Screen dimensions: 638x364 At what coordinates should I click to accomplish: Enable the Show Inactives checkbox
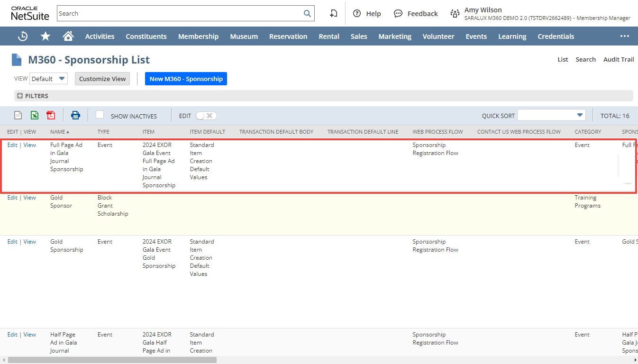coord(100,115)
